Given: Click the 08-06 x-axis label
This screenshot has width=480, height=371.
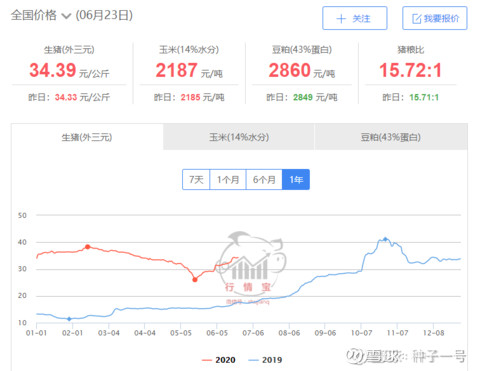Looking at the screenshot, I should (289, 333).
